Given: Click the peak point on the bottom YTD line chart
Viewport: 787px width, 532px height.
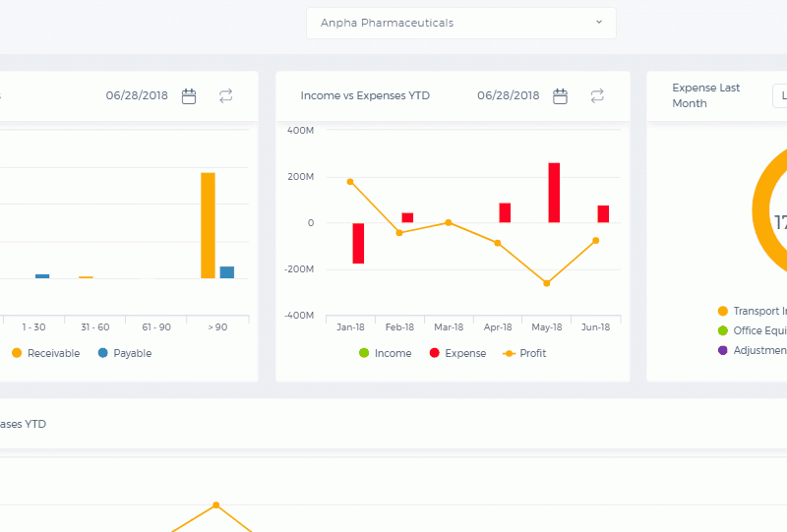Looking at the screenshot, I should click(216, 504).
